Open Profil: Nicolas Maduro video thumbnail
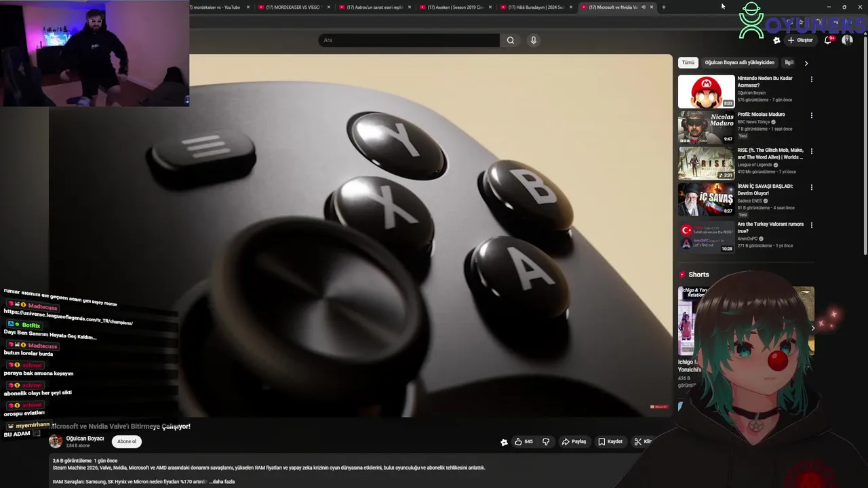Viewport: 868px width, 488px height. (x=706, y=127)
